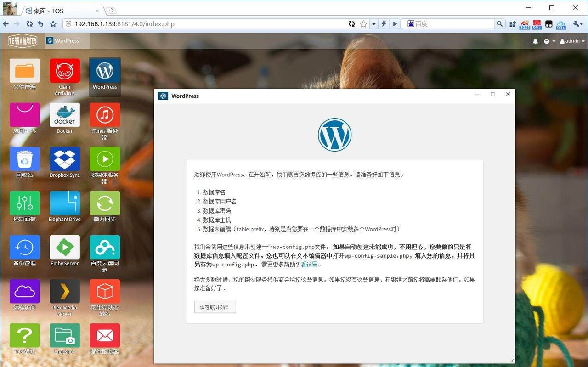Open the Dropbox Sync app
The height and width of the screenshot is (367, 588).
click(64, 159)
